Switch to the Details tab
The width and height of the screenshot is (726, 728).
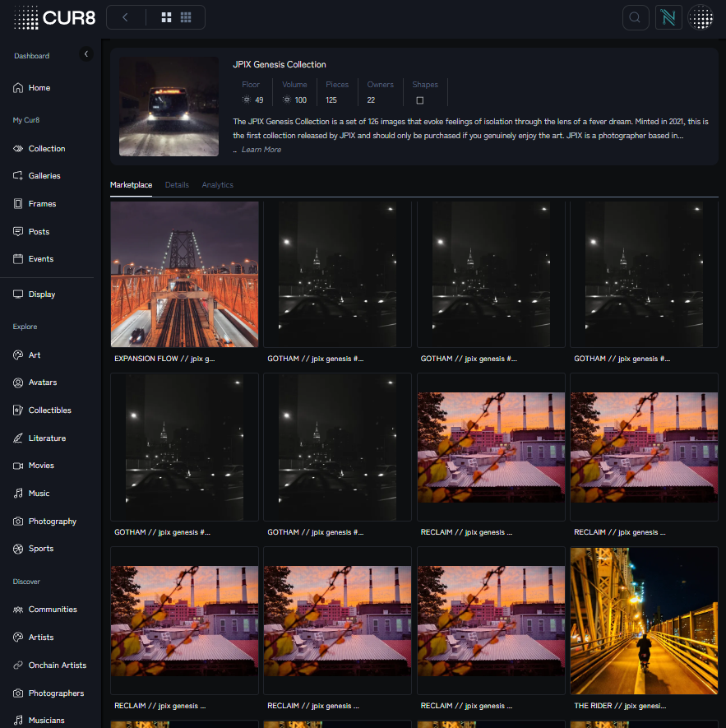click(x=177, y=185)
